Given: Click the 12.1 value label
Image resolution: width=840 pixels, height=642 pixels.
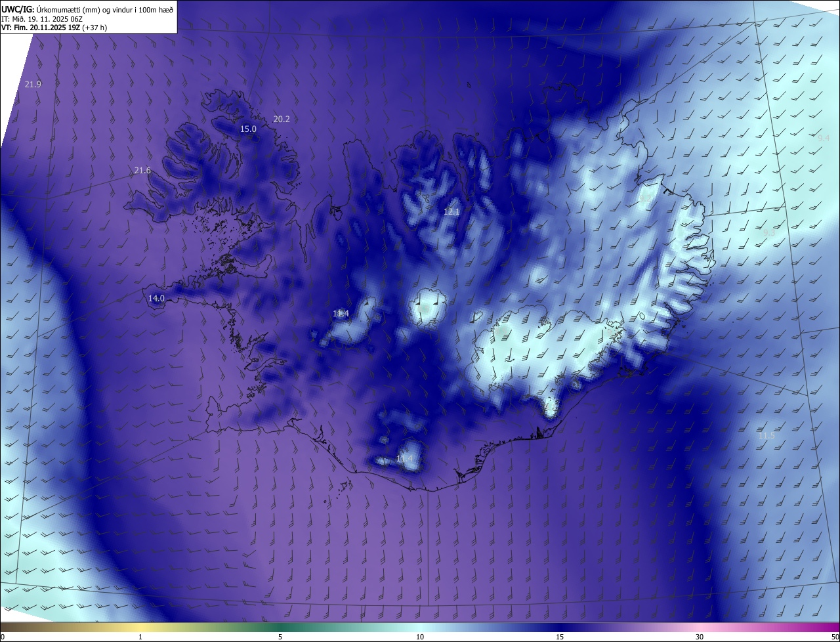Looking at the screenshot, I should click(x=451, y=211).
